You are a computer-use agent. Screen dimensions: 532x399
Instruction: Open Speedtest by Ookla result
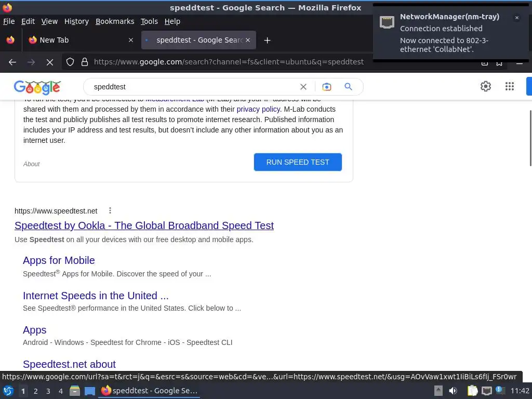click(x=144, y=225)
